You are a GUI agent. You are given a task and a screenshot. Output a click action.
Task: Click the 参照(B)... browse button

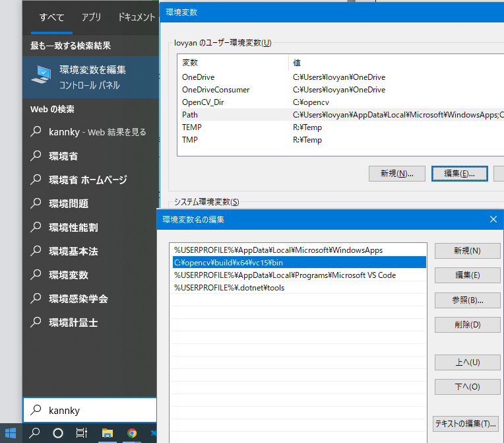467,300
